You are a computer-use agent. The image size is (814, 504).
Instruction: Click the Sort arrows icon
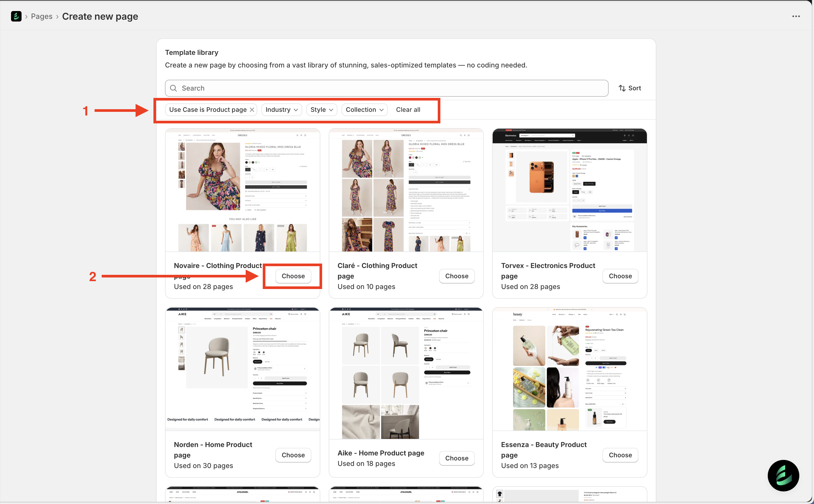click(x=622, y=88)
